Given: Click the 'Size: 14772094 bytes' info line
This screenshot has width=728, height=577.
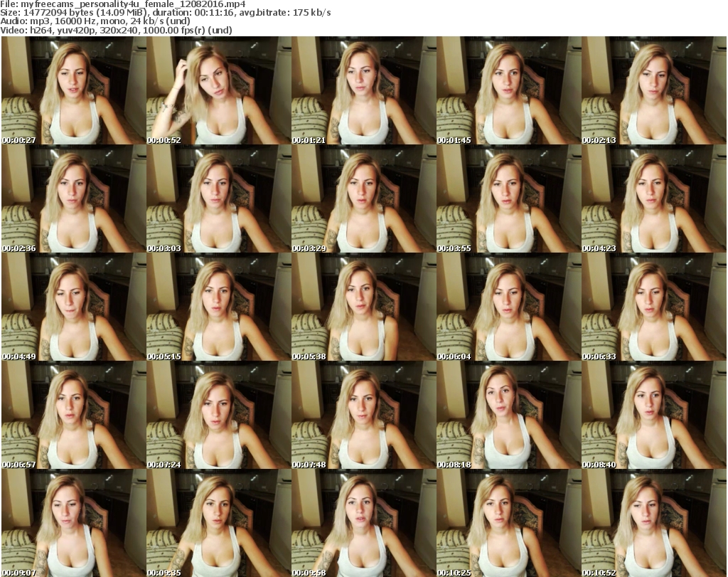Looking at the screenshot, I should 165,13.
